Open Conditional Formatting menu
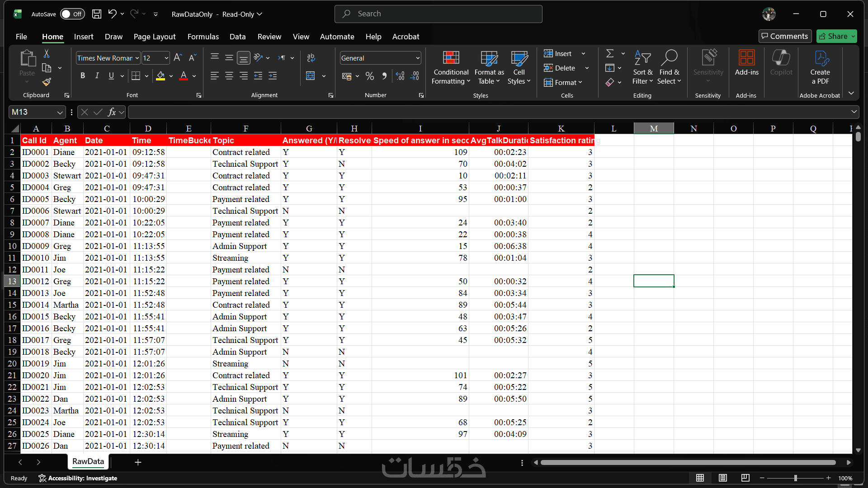Image resolution: width=868 pixels, height=488 pixels. pyautogui.click(x=451, y=68)
